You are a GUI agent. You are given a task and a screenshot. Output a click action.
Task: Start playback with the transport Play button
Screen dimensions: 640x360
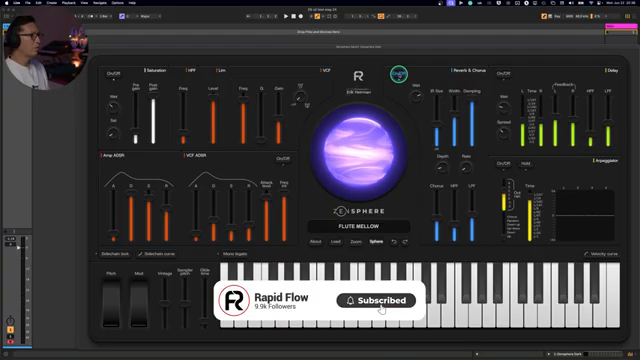click(286, 16)
